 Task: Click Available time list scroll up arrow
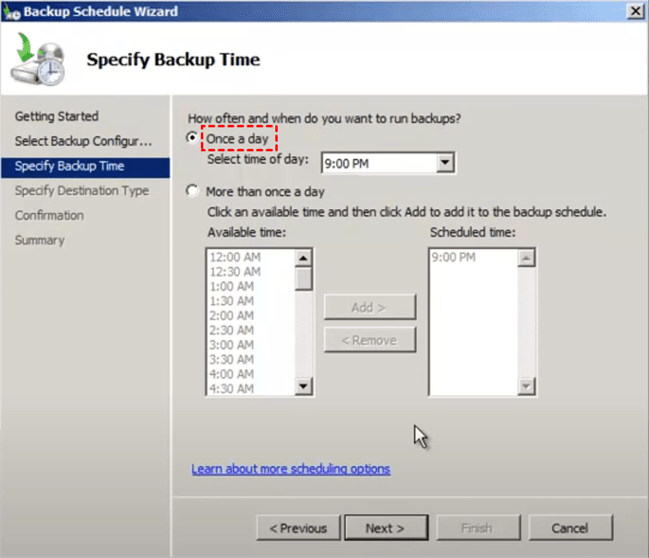(x=303, y=258)
